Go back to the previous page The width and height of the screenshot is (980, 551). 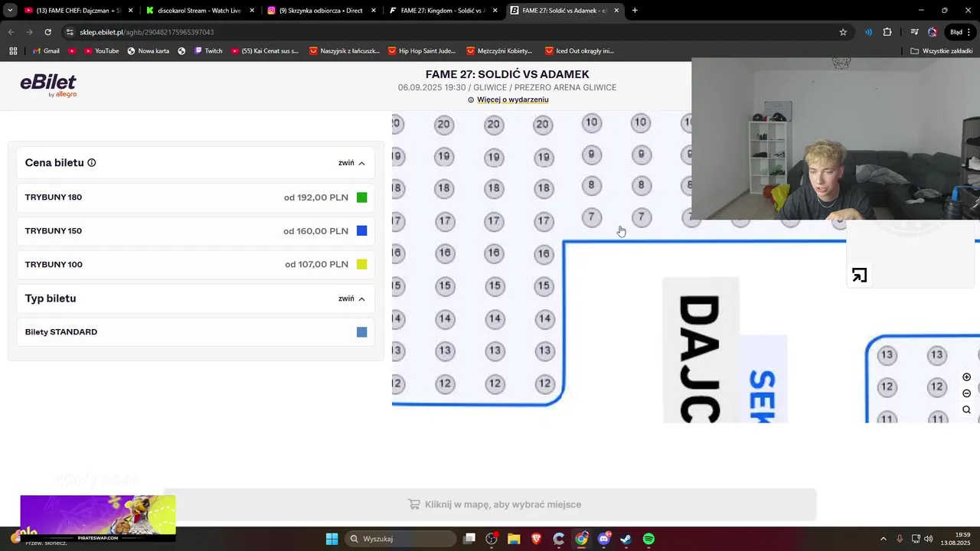(11, 32)
